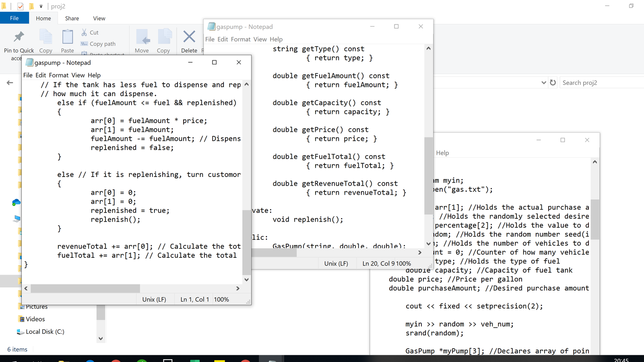
Task: Click the Delete X icon in ribbon
Action: [189, 37]
